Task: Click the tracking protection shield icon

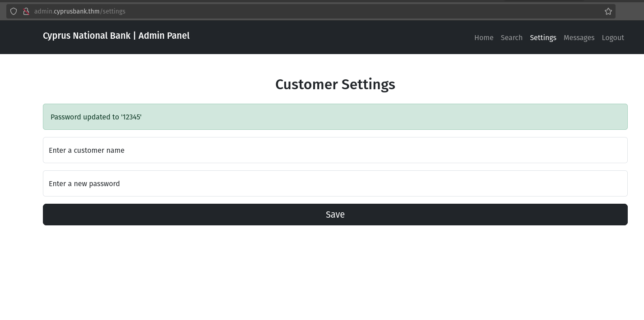Action: [14, 11]
